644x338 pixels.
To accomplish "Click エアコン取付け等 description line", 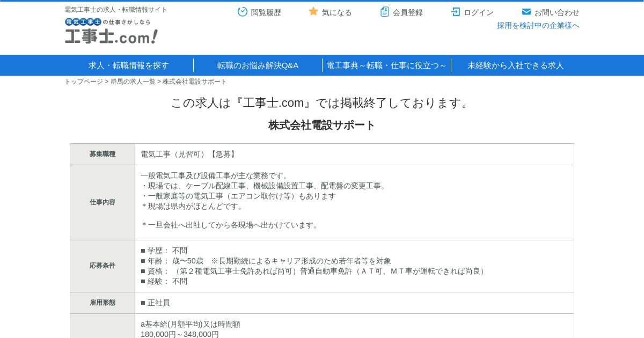I will [238, 196].
